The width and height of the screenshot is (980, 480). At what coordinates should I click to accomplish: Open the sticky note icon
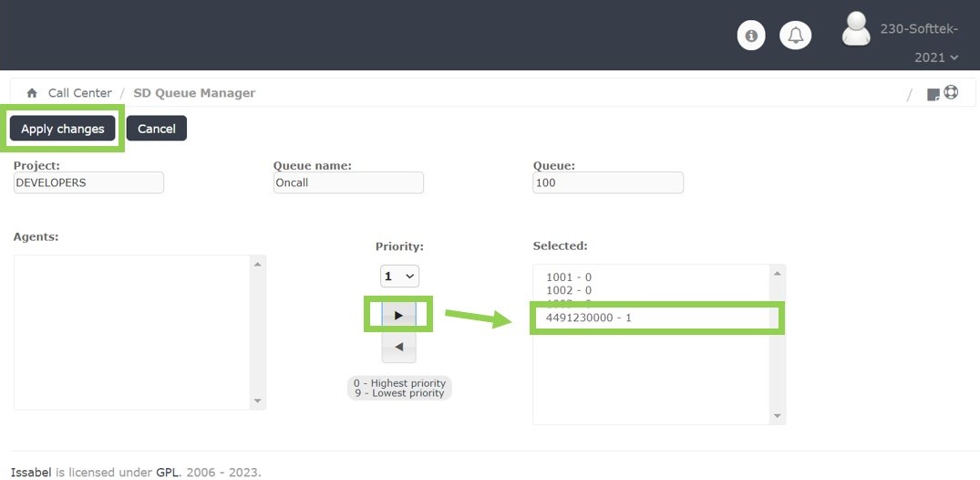pyautogui.click(x=933, y=94)
